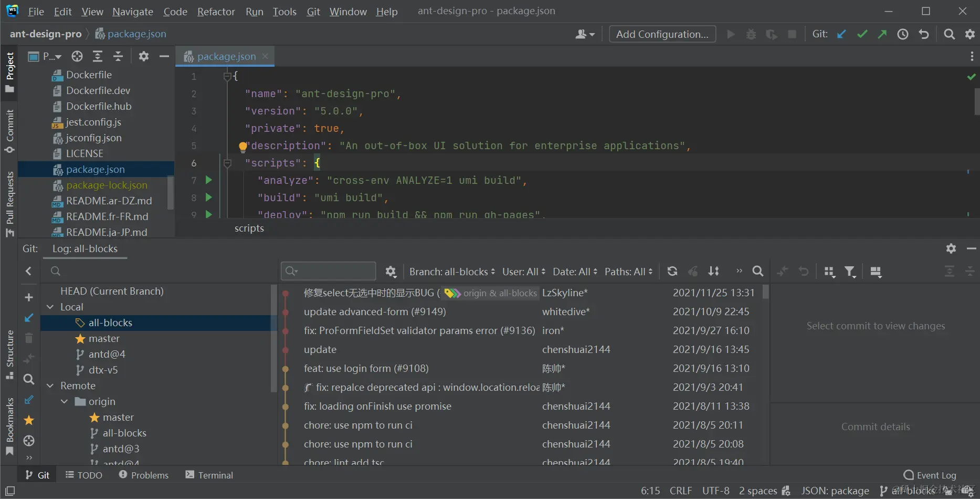Toggle the Commit tool window sidebar button
The width and height of the screenshot is (980, 499).
click(x=9, y=131)
